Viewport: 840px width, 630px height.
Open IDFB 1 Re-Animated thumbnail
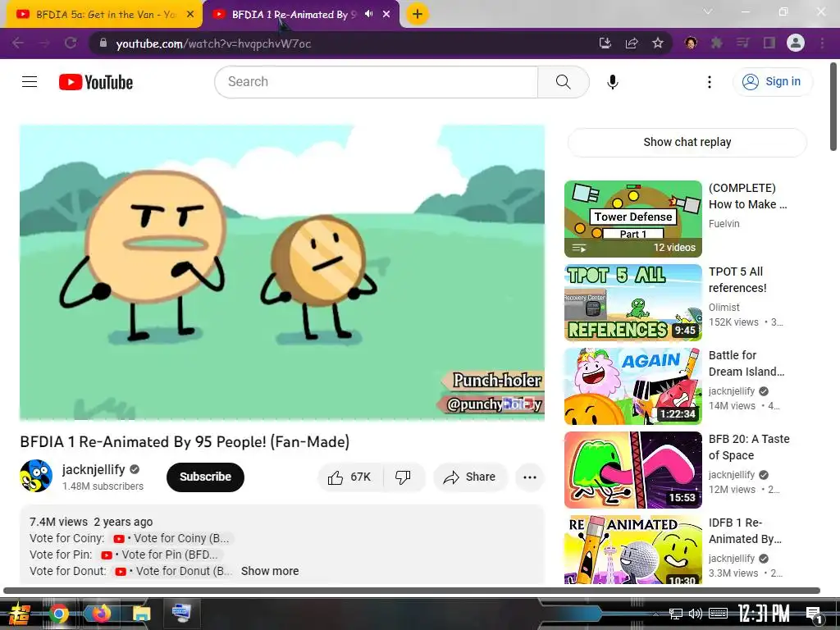(x=632, y=550)
